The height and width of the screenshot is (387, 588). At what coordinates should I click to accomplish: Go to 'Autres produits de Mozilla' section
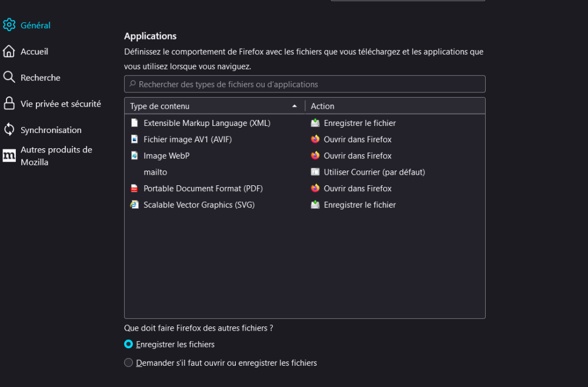pyautogui.click(x=56, y=156)
